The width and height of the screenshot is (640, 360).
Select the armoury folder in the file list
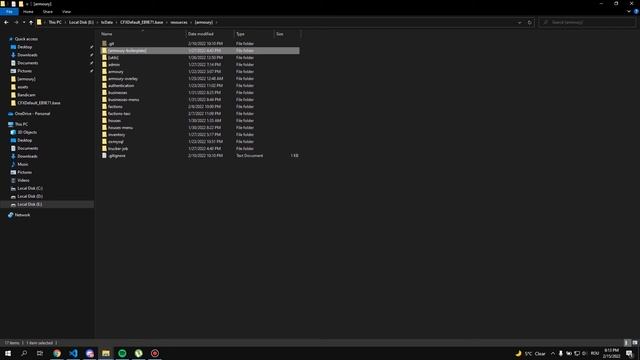click(x=200, y=71)
